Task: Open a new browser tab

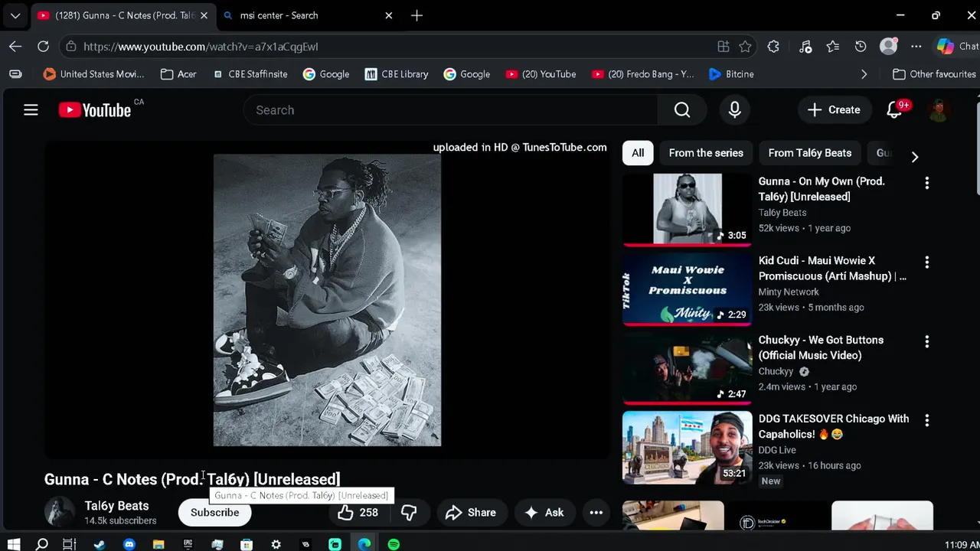Action: tap(416, 15)
